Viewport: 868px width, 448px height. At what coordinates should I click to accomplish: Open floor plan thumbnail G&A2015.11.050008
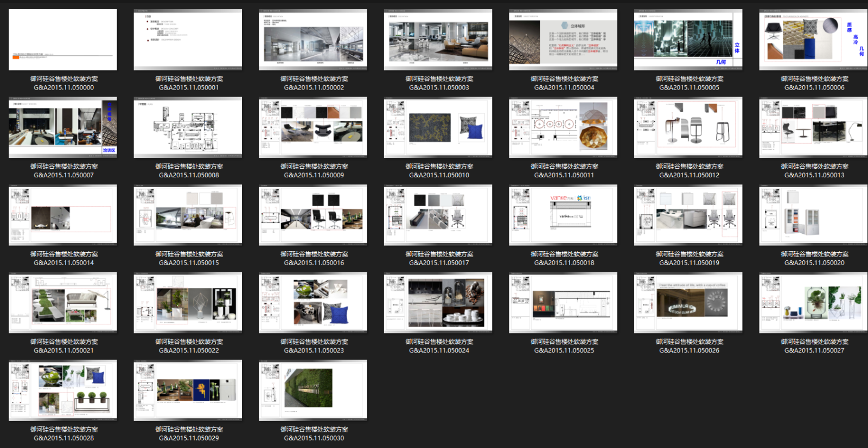click(x=188, y=127)
